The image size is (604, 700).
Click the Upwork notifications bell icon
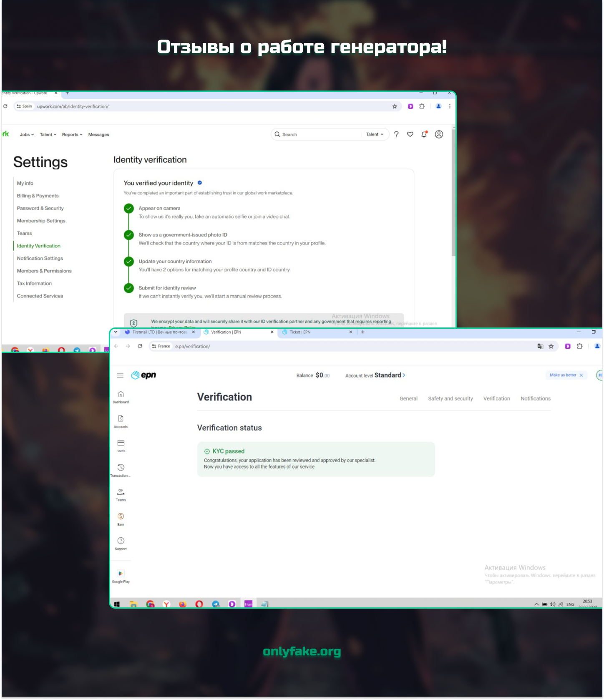pos(424,134)
